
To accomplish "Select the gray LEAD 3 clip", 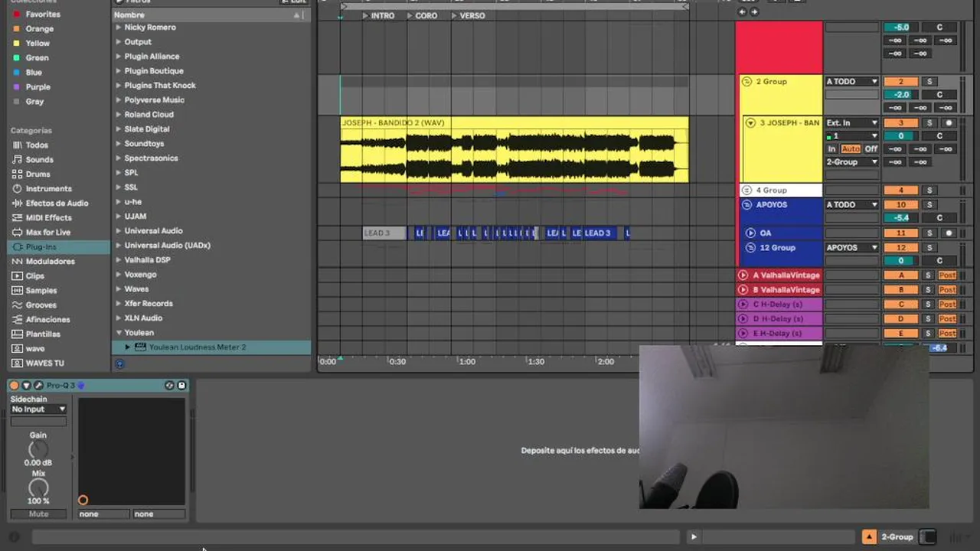I will coord(384,233).
